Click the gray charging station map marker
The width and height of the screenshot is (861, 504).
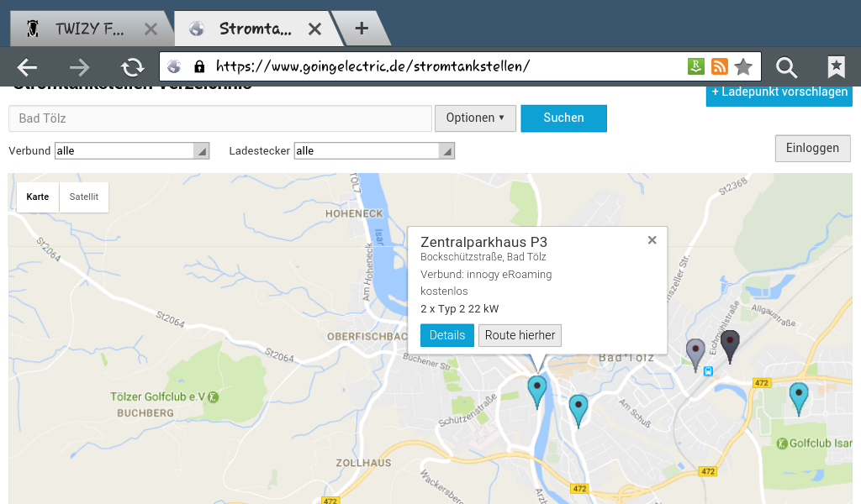point(695,352)
